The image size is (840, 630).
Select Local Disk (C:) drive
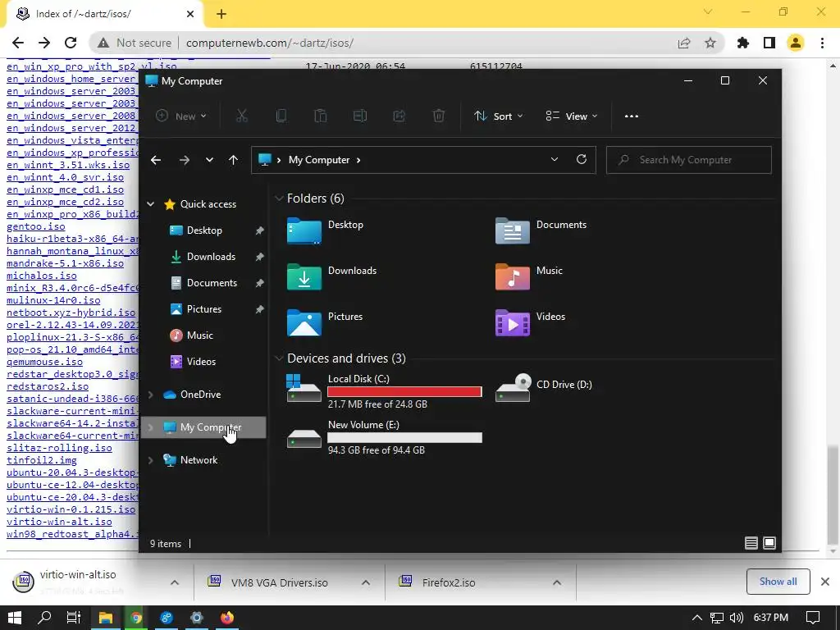point(384,391)
